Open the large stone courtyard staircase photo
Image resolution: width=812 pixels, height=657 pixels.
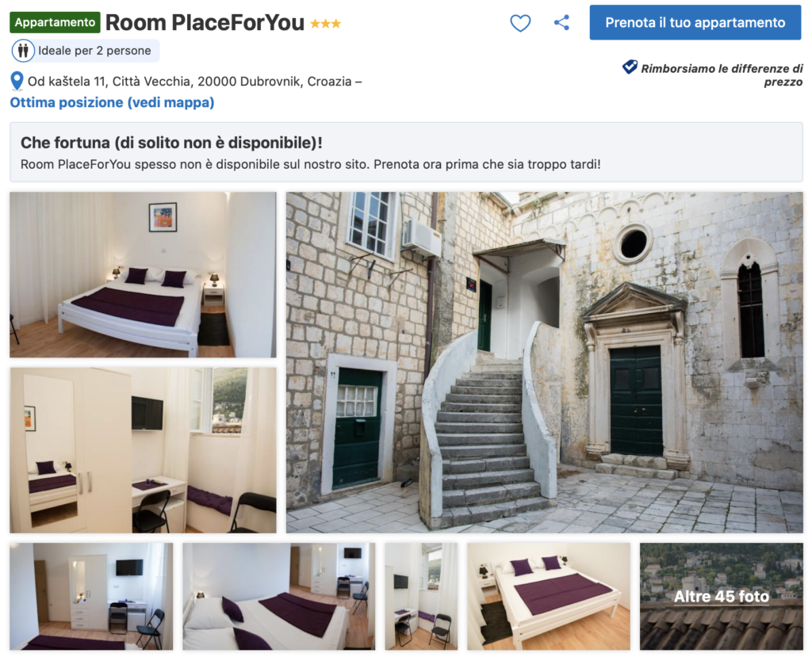pos(544,362)
